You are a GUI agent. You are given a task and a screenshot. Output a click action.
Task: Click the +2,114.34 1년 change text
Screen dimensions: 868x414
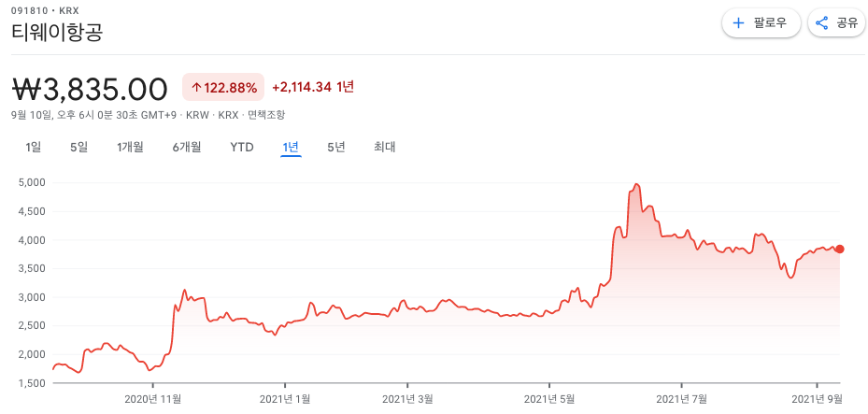pos(313,87)
